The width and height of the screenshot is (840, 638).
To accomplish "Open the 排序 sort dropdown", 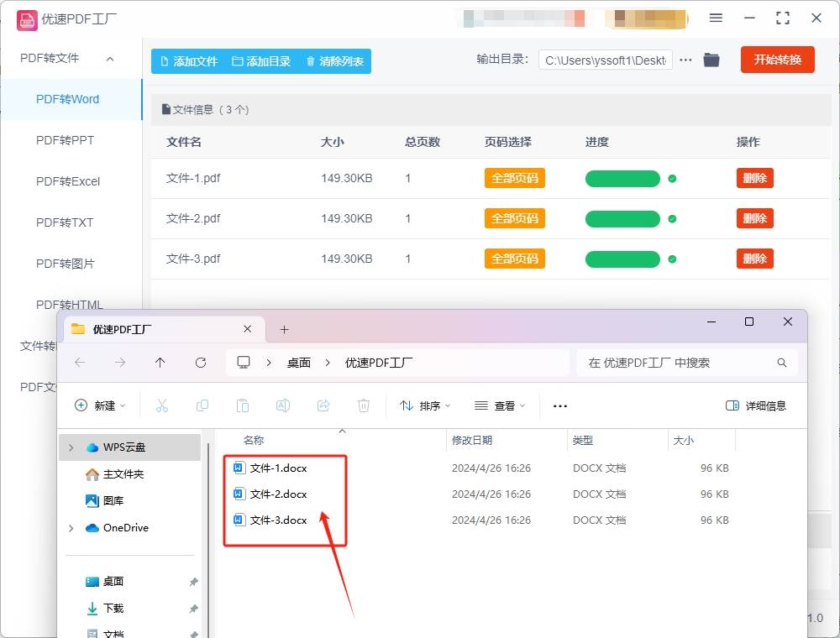I will [x=425, y=405].
